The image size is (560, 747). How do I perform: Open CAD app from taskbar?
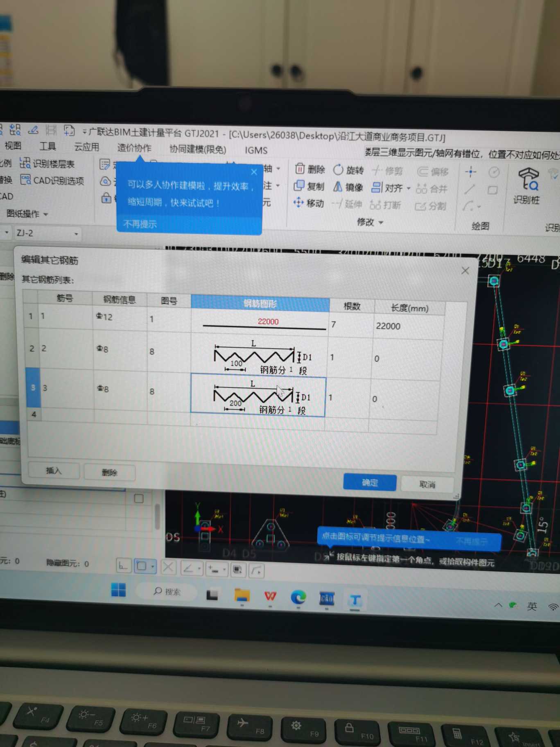click(x=327, y=599)
